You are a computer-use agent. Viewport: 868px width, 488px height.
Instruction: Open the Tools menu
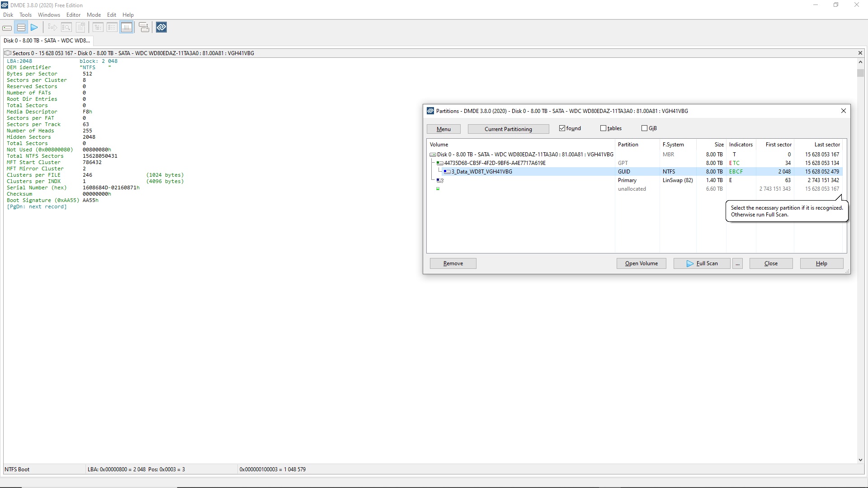point(25,15)
